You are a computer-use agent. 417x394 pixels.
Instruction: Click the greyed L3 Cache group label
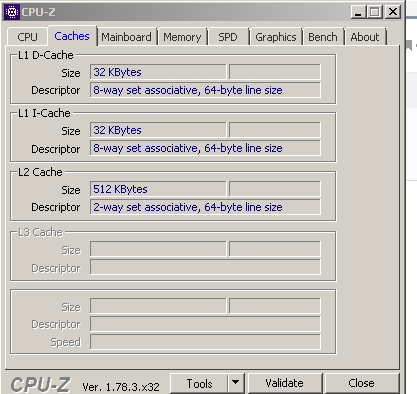pyautogui.click(x=40, y=232)
